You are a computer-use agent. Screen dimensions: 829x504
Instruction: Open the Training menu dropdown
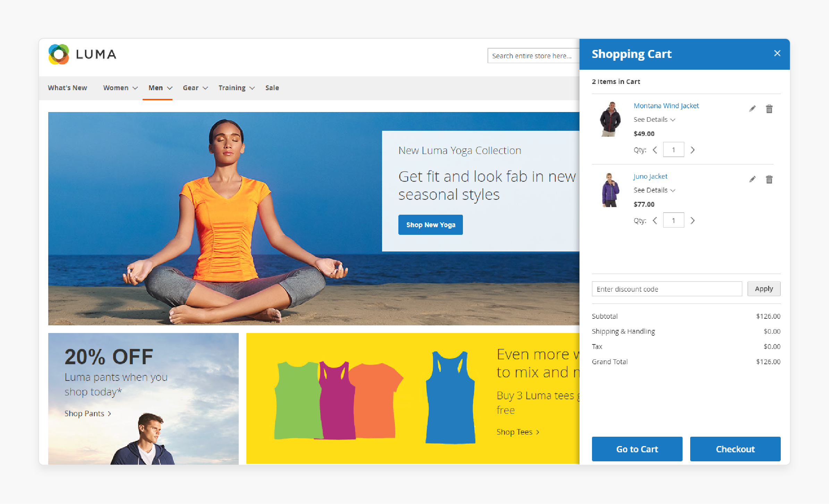pos(236,88)
